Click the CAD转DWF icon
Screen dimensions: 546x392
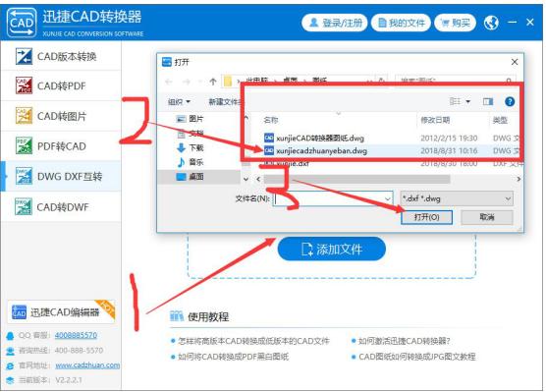[24, 207]
